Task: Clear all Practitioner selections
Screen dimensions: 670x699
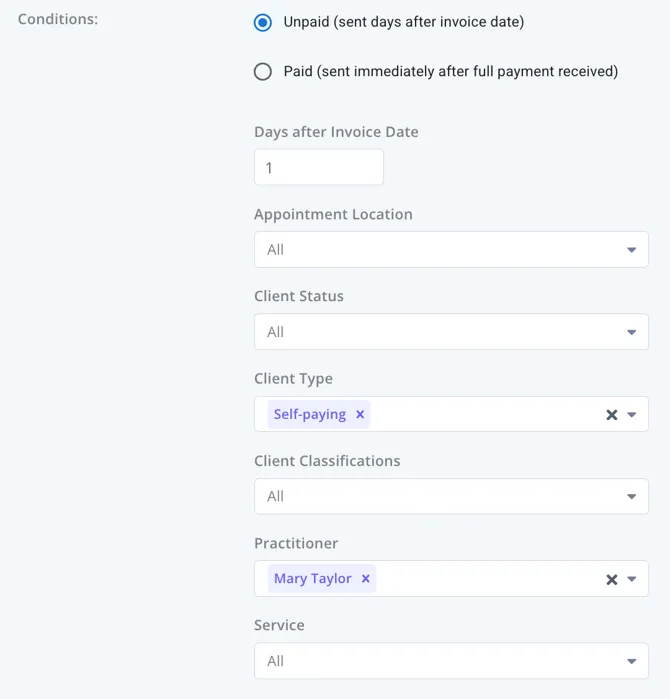Action: click(x=612, y=579)
